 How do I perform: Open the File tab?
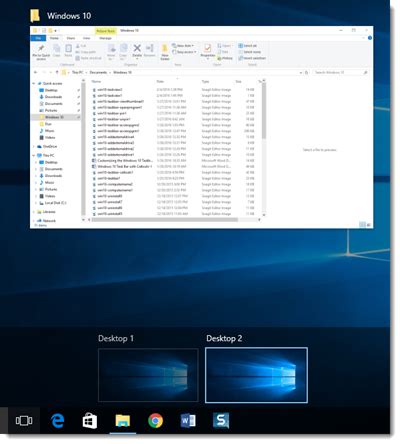pyautogui.click(x=38, y=38)
